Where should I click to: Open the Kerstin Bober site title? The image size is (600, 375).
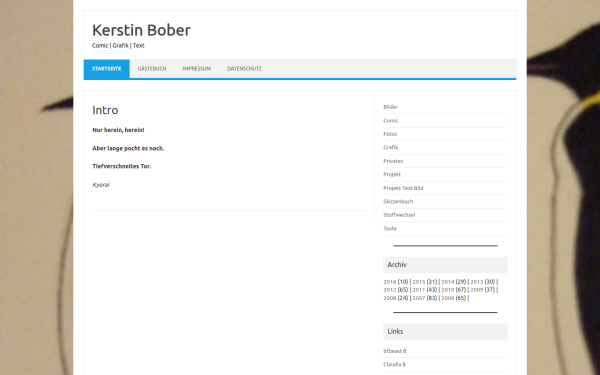pyautogui.click(x=141, y=30)
